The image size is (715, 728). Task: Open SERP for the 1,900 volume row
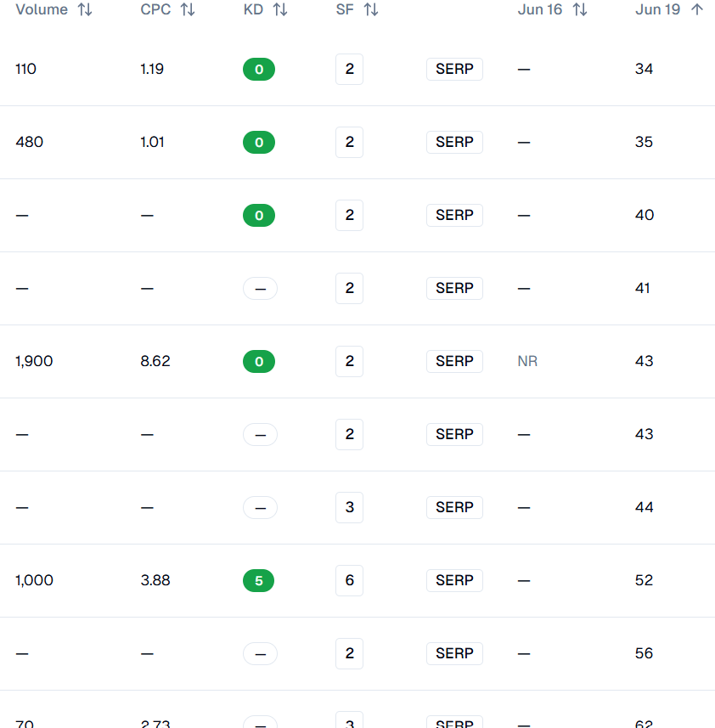454,361
